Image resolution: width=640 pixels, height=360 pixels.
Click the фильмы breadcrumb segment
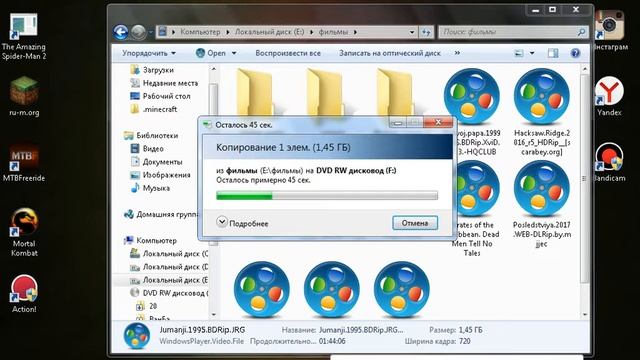tap(333, 32)
